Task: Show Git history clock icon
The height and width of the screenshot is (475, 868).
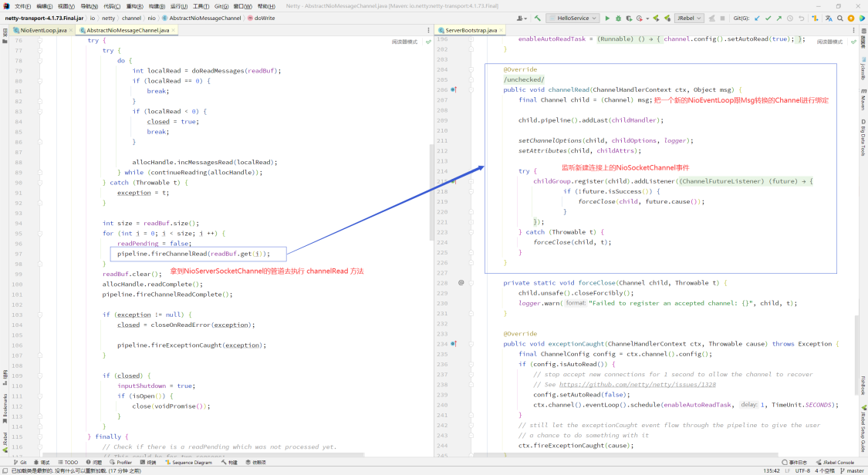Action: pyautogui.click(x=790, y=19)
